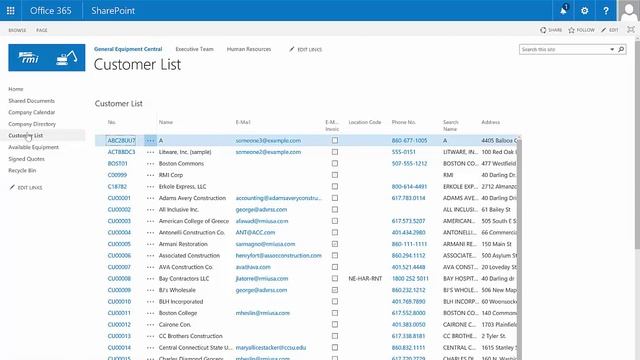The image size is (640, 360).
Task: Go to Executive Team in top navigation
Action: coord(194,49)
